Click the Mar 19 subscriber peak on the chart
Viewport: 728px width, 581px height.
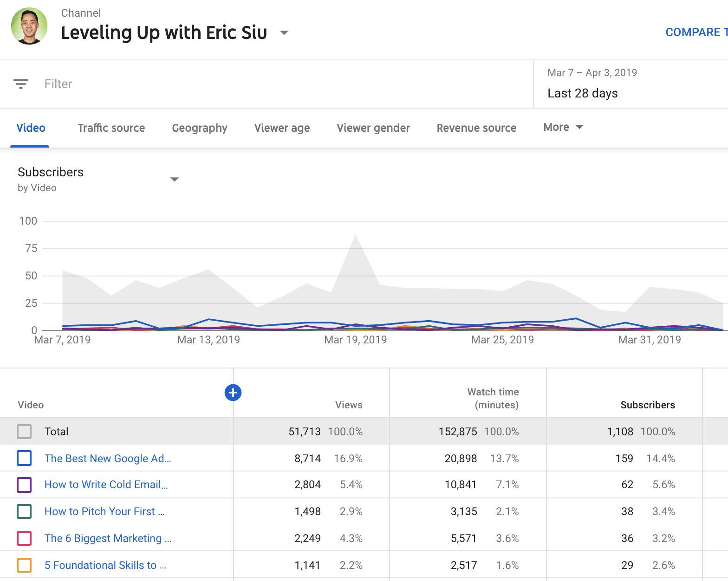356,236
